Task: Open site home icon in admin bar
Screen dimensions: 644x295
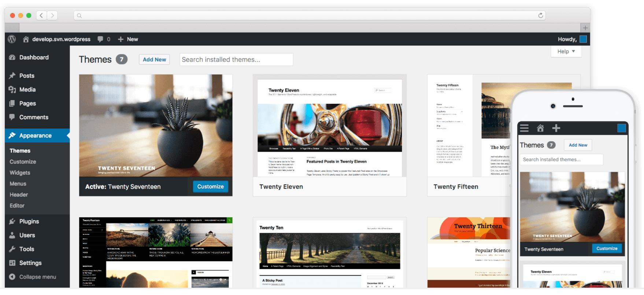Action: (26, 39)
